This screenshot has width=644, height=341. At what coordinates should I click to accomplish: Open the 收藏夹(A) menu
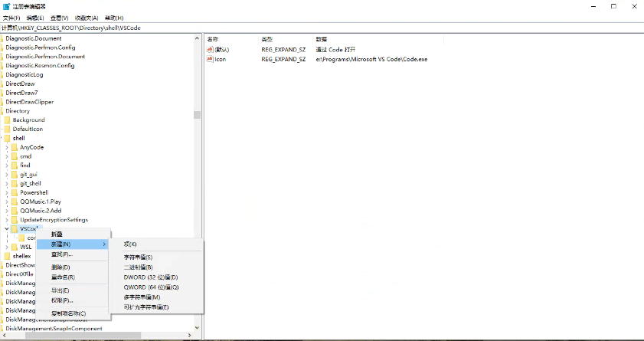pos(87,18)
